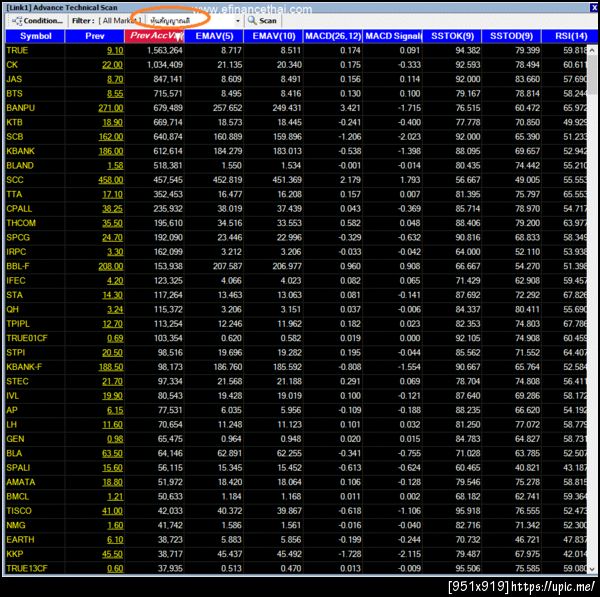Select the BBL-F symbol
The height and width of the screenshot is (597, 600).
click(x=18, y=266)
